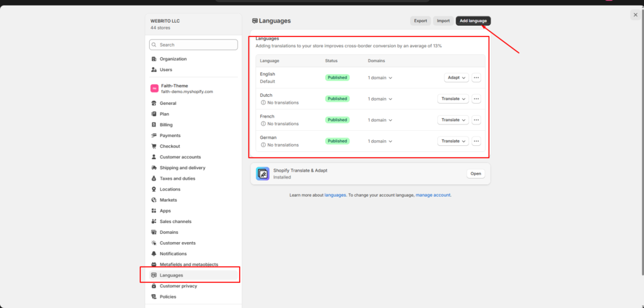Click the Domains column header
This screenshot has width=644, height=308.
click(377, 61)
